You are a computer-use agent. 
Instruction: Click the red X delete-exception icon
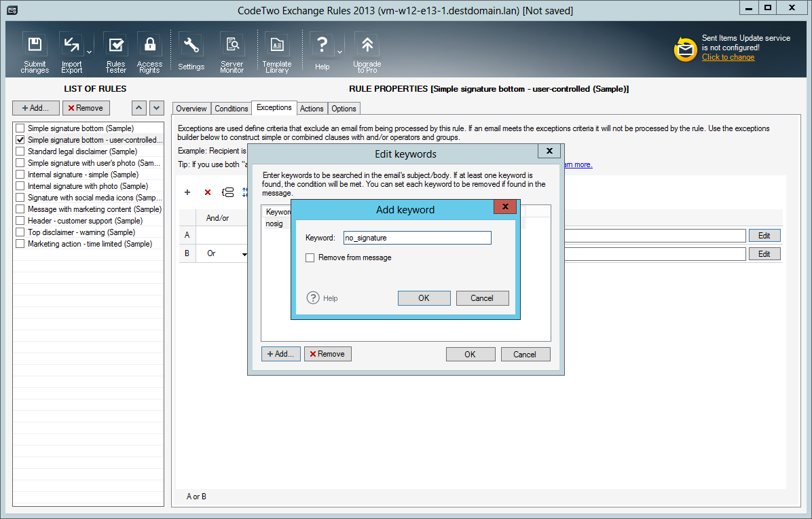tap(208, 192)
